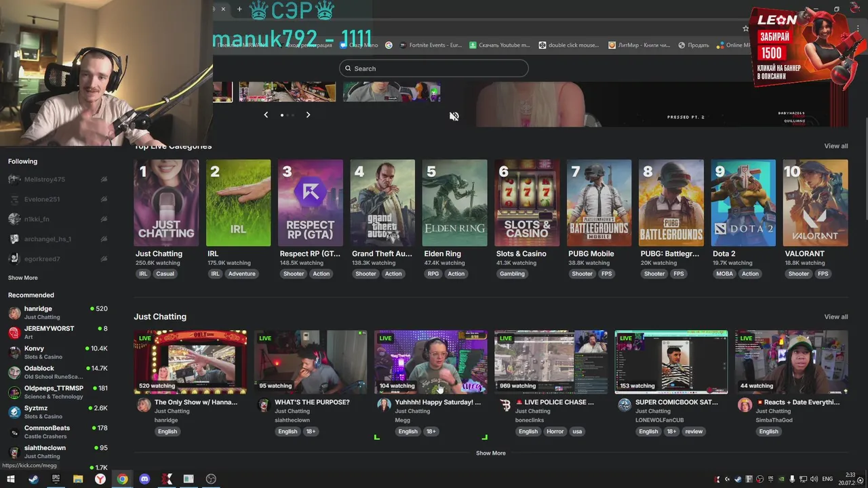Toggle the offline icon beside n1kki_fn
This screenshot has width=868, height=488.
pos(104,219)
